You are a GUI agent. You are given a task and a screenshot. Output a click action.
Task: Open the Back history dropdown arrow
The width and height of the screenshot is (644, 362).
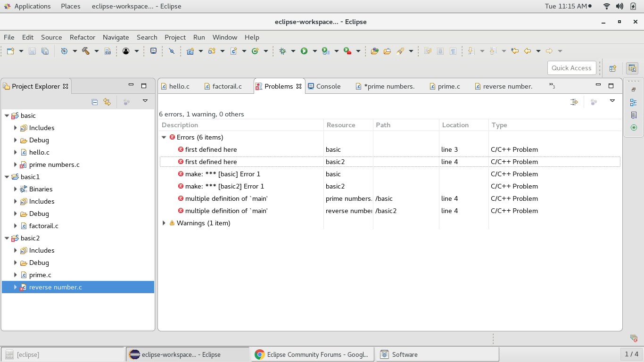tap(538, 51)
